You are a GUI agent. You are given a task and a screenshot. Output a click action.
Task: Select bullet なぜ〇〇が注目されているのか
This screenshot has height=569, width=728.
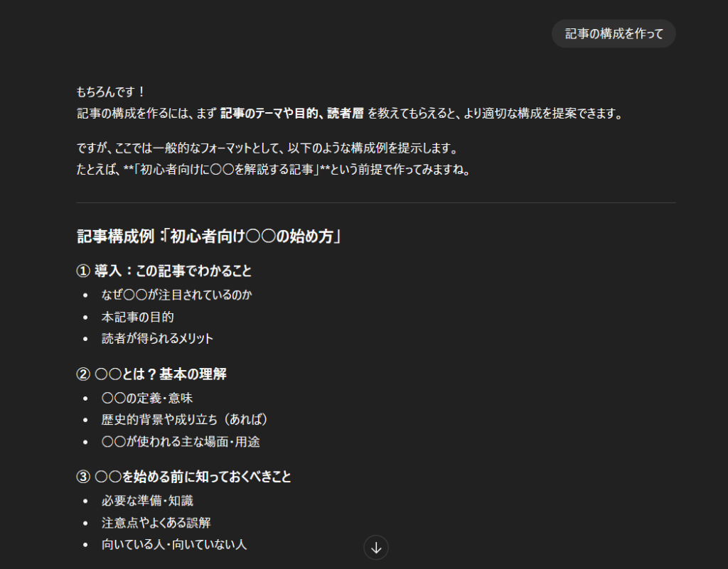pyautogui.click(x=176, y=295)
